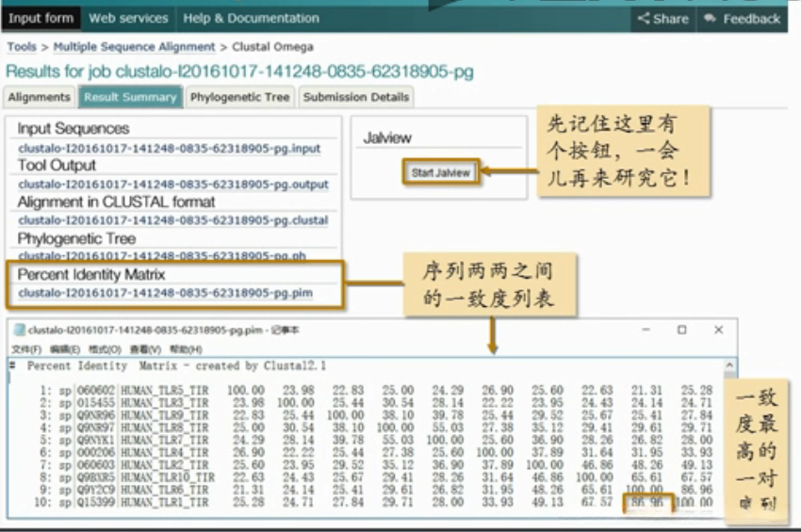Click 'HUMAN_TLR4_TIR' in matrix row 6
Screen dimensions: 801x532
pyautogui.click(x=164, y=452)
